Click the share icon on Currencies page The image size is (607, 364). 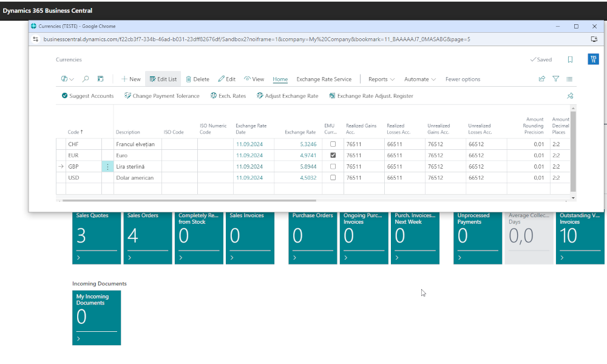(x=542, y=79)
